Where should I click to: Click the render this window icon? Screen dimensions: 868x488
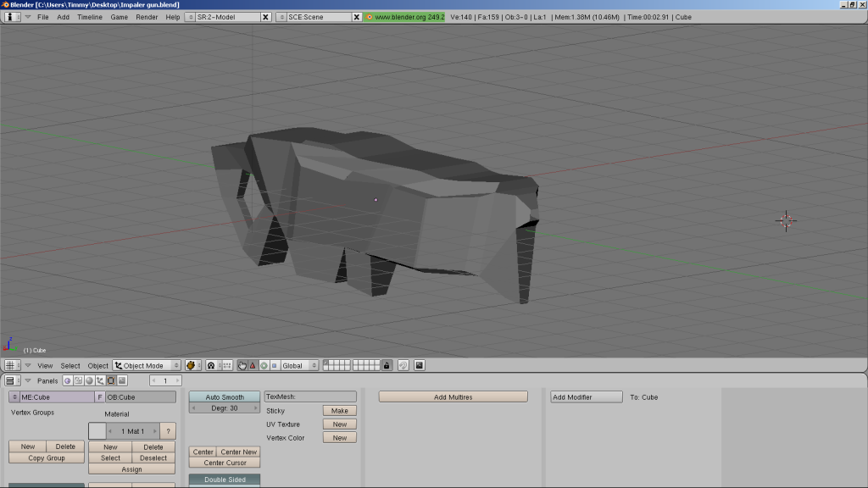coord(419,365)
